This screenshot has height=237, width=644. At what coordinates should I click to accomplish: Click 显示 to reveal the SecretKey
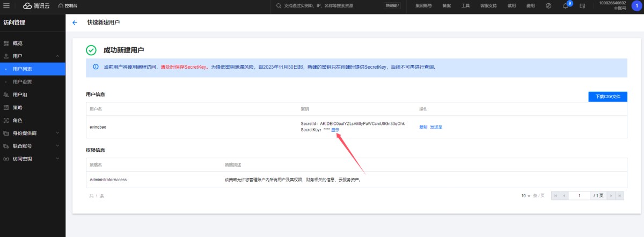[335, 130]
